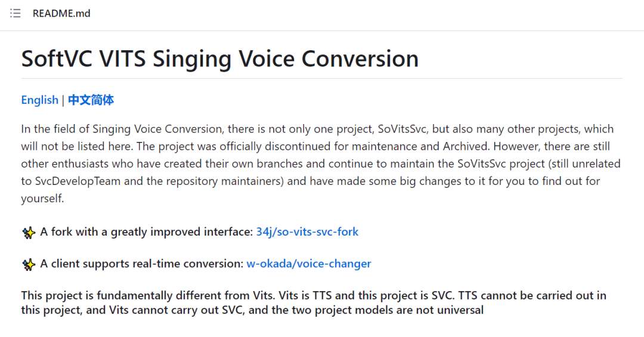Open the README outline icon
Viewport: 644px width, 337px height.
click(16, 13)
